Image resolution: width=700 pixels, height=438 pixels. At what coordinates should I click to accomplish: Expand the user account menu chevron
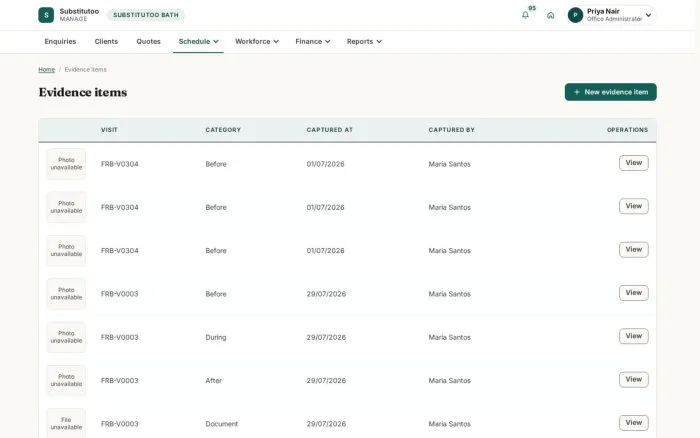click(x=648, y=15)
